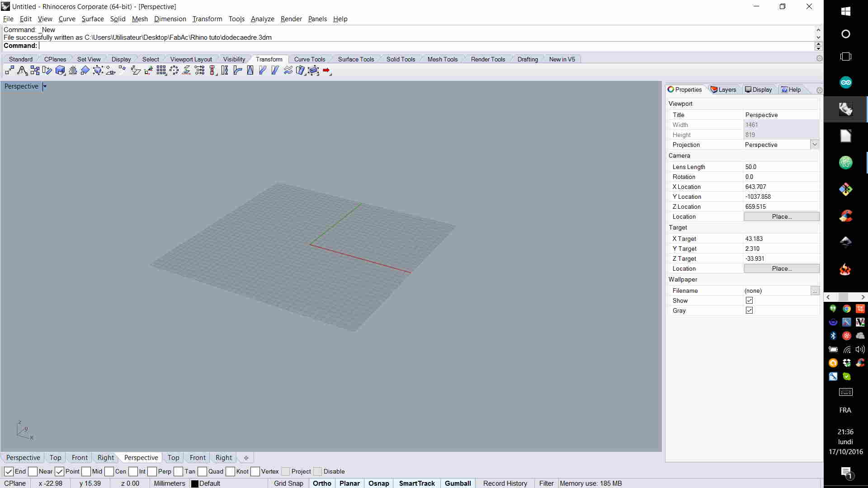Select the Rectangular Array grid icon
Screen dimensions: 868x488
161,70
